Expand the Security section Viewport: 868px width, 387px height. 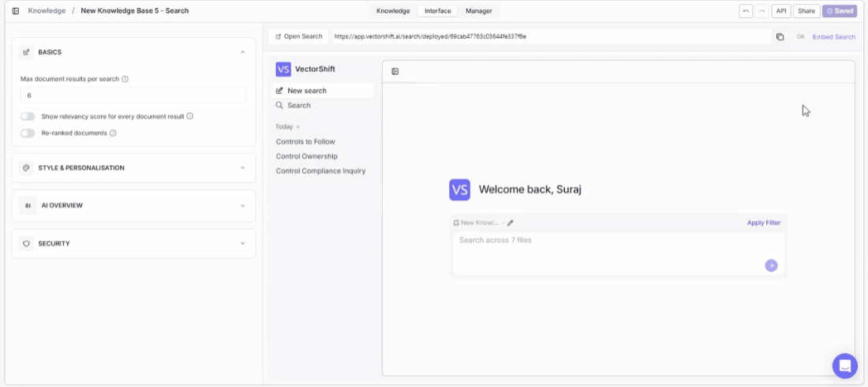(x=242, y=243)
